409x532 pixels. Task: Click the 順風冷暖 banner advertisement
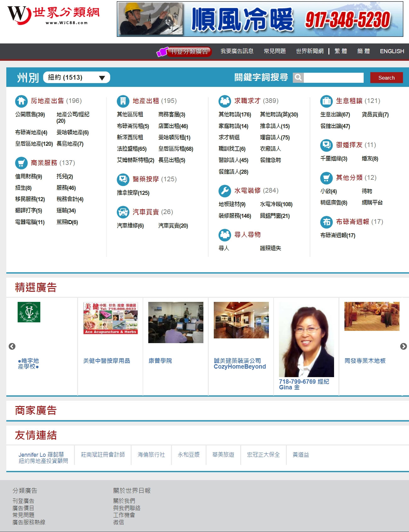pos(260,19)
